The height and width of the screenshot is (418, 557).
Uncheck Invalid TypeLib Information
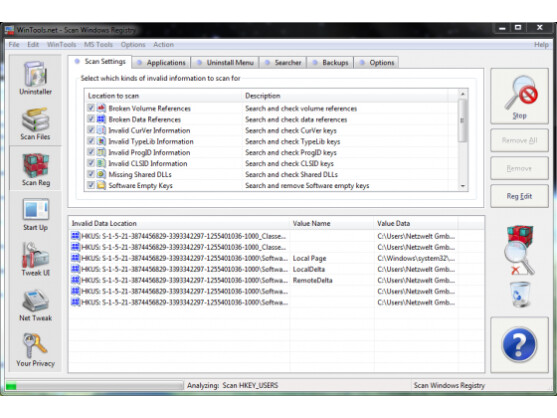91,141
